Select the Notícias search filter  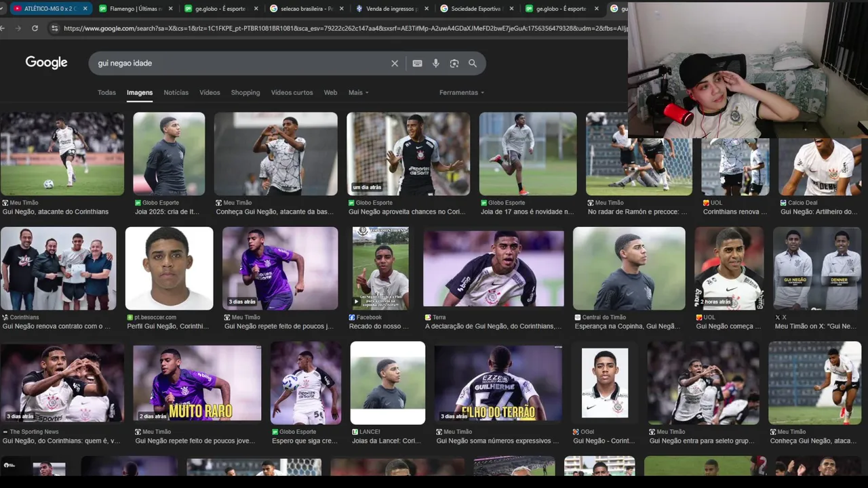[x=176, y=93]
